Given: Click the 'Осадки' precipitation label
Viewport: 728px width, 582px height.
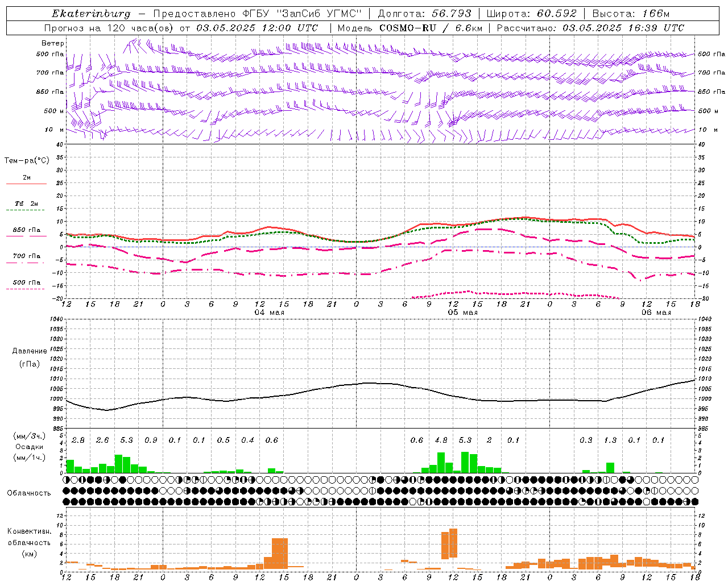Looking at the screenshot, I should 30,447.
